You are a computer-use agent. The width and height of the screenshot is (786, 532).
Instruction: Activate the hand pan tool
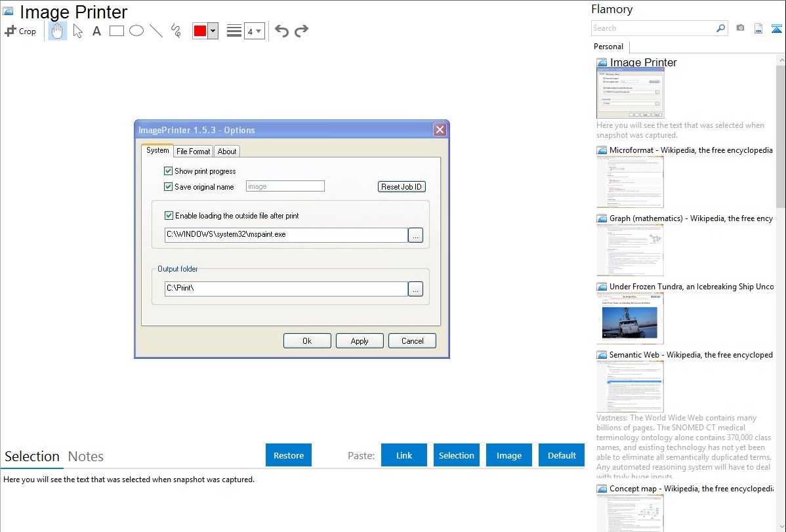pos(57,31)
